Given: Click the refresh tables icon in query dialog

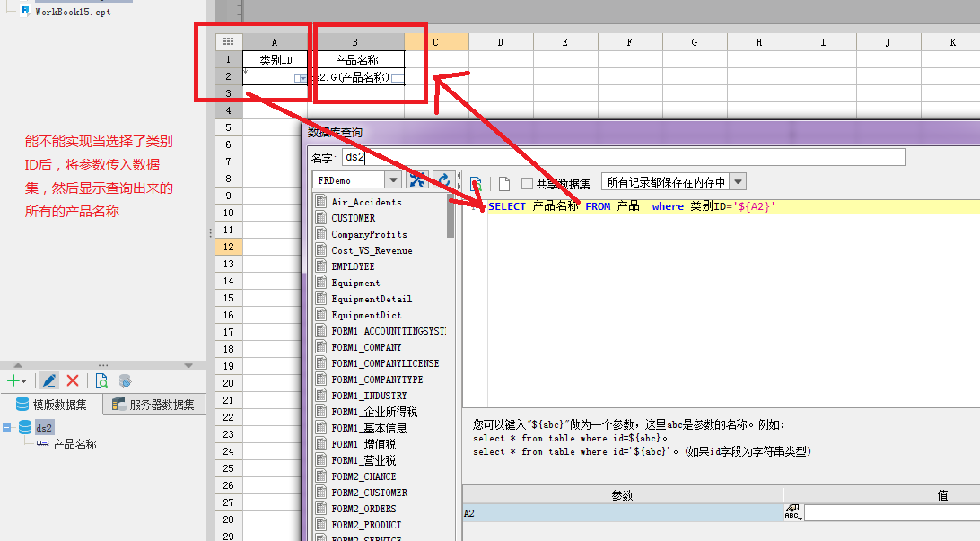Looking at the screenshot, I should pyautogui.click(x=443, y=180).
